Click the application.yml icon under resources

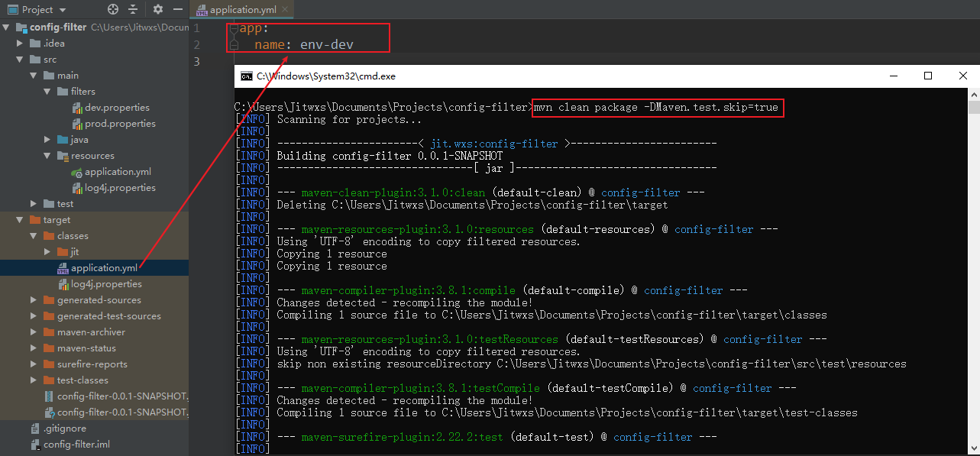(76, 172)
